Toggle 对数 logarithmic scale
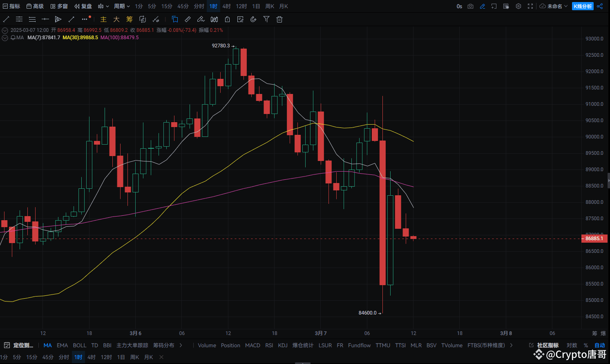Image resolution: width=610 pixels, height=364 pixels. tap(572, 345)
